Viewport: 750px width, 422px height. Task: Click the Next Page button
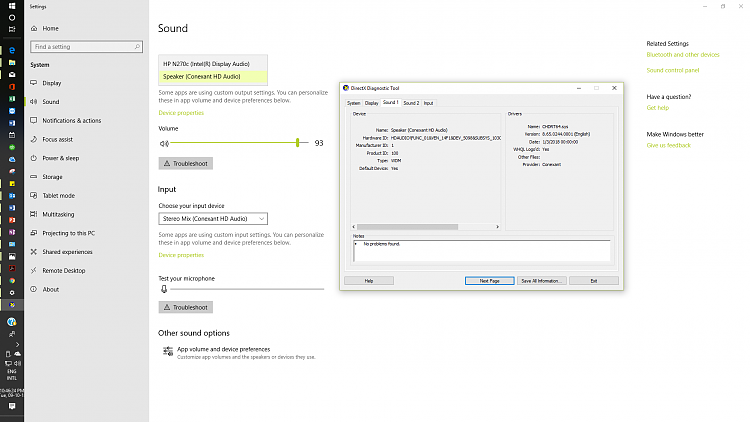pos(489,281)
